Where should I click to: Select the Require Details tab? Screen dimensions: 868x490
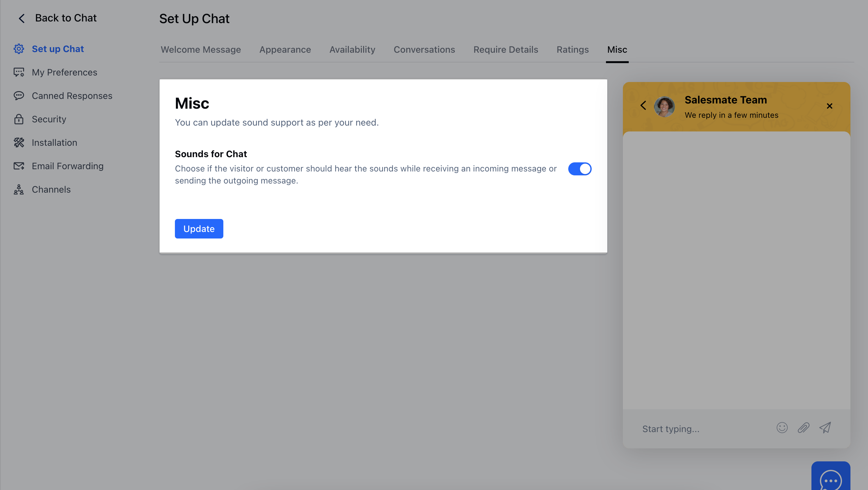point(506,49)
